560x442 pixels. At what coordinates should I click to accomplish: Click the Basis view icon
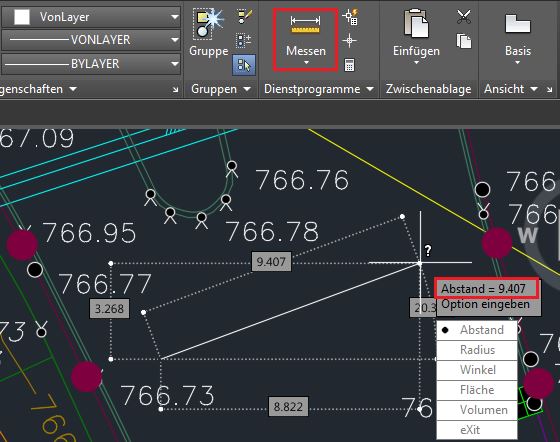[x=518, y=24]
